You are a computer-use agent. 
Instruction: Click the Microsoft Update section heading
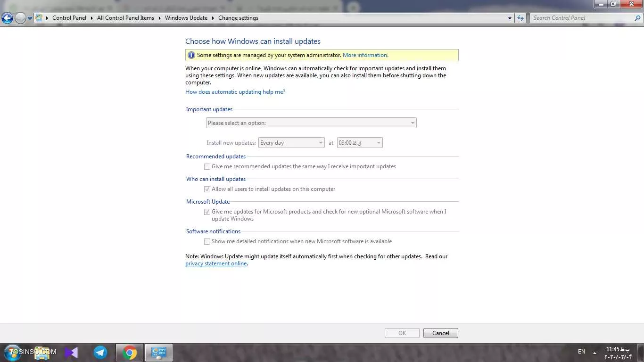(208, 202)
